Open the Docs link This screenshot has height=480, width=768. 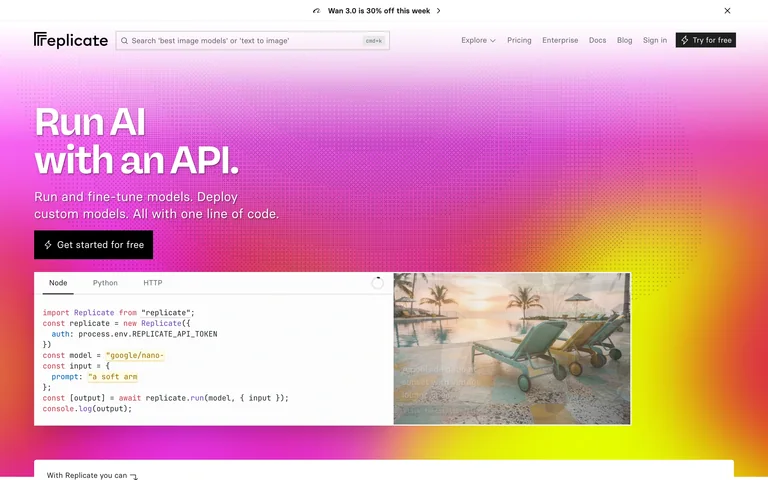point(597,40)
